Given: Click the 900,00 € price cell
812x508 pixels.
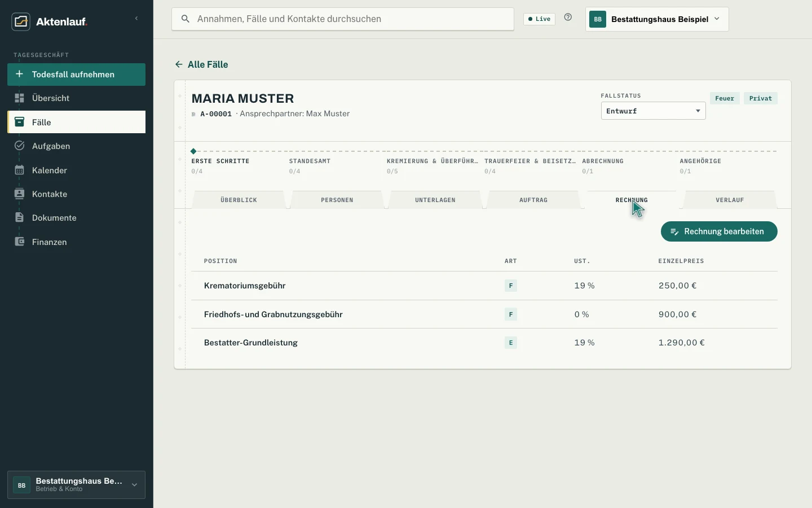Looking at the screenshot, I should coord(677,314).
